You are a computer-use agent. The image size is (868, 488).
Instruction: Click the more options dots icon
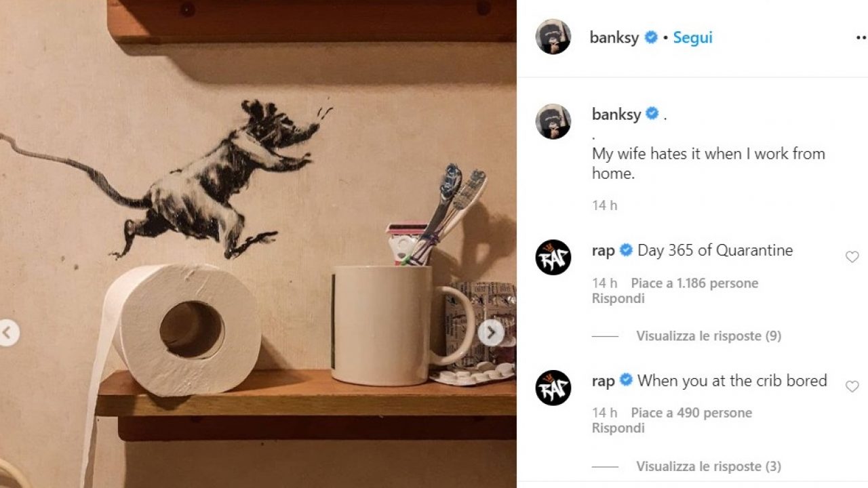[861, 38]
